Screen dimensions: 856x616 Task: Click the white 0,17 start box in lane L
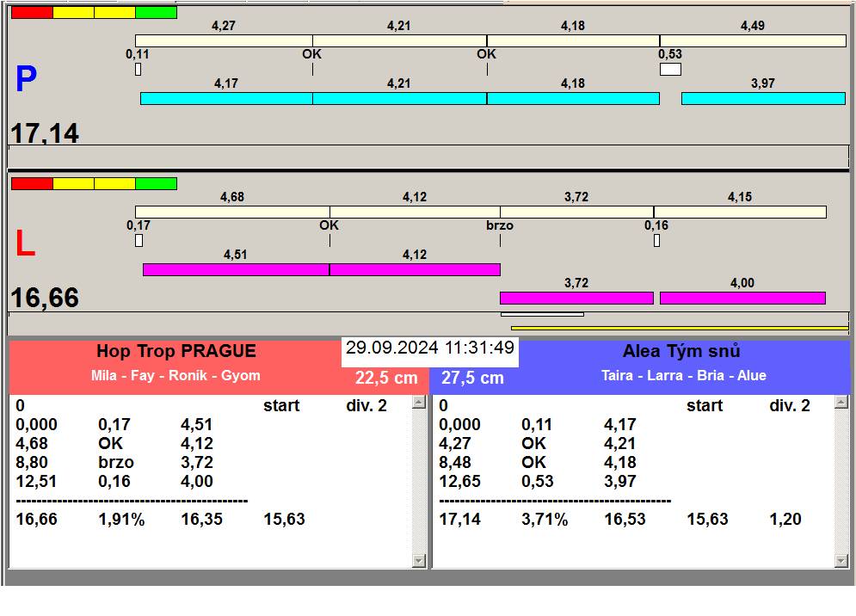point(139,241)
